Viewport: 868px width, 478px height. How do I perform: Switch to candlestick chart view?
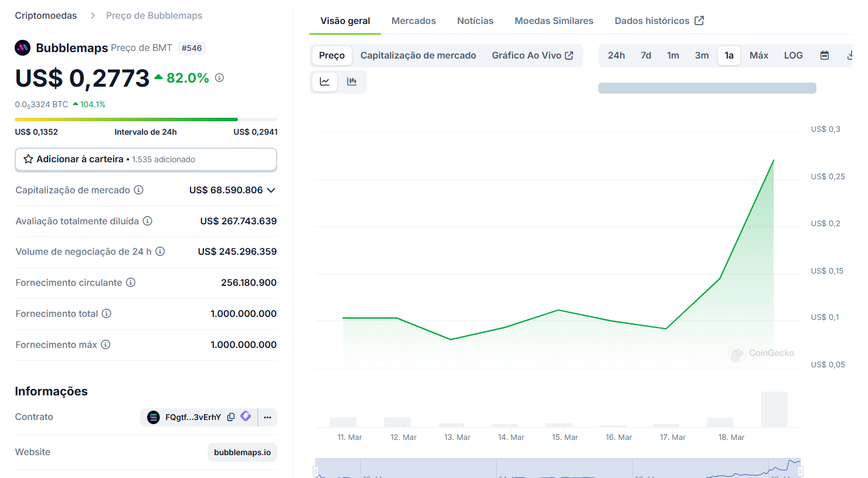click(352, 81)
